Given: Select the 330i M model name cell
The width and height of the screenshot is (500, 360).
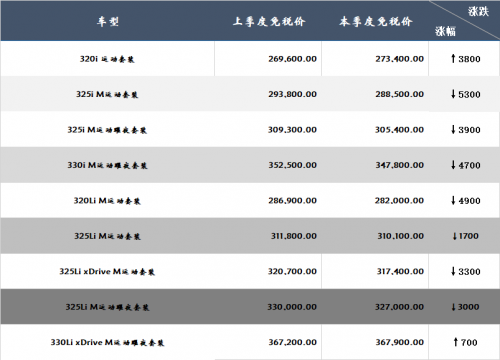Looking at the screenshot, I should (107, 165).
